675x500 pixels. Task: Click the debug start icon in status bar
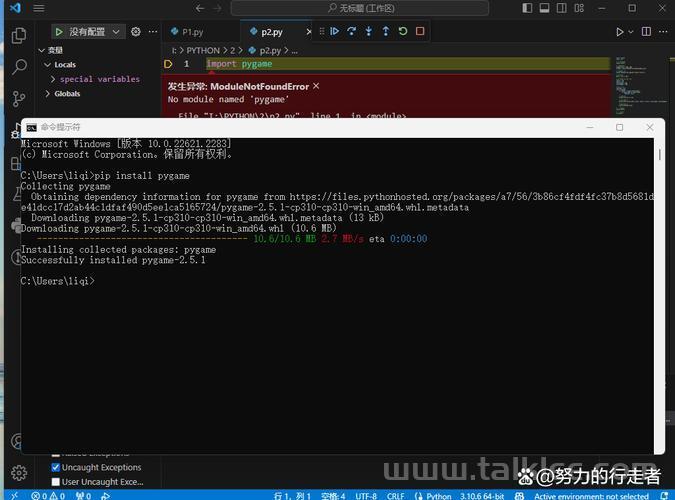[105, 496]
